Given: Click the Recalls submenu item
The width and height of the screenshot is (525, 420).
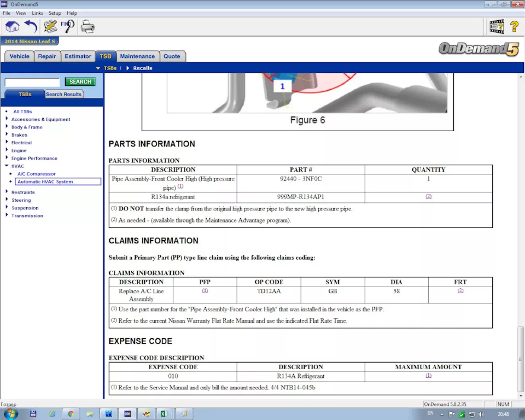Looking at the screenshot, I should 142,68.
